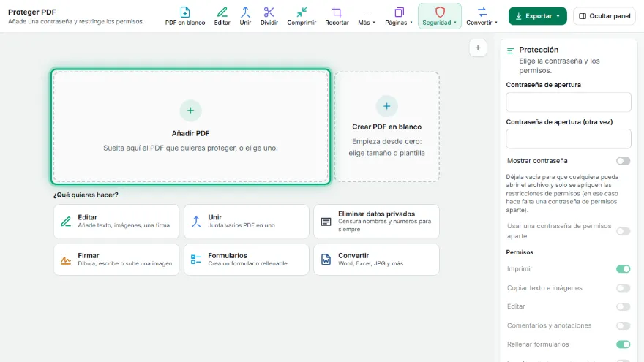The image size is (644, 362).
Task: Click the Exportar button
Action: [537, 16]
